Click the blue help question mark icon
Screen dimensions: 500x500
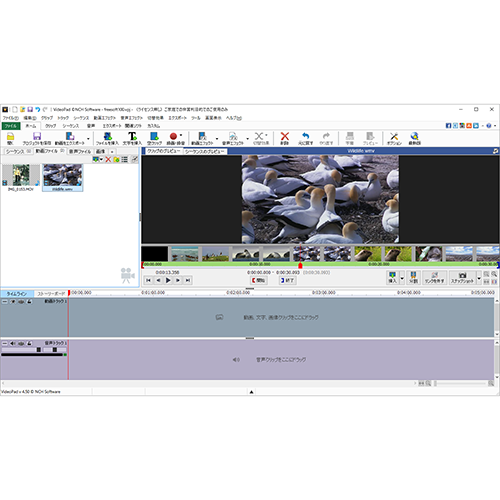pyautogui.click(x=489, y=126)
